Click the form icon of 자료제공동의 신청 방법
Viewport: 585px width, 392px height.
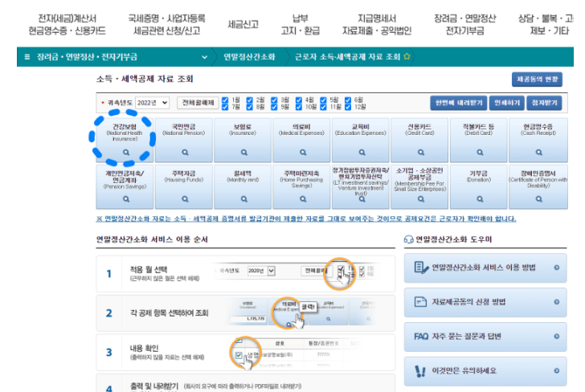(420, 302)
